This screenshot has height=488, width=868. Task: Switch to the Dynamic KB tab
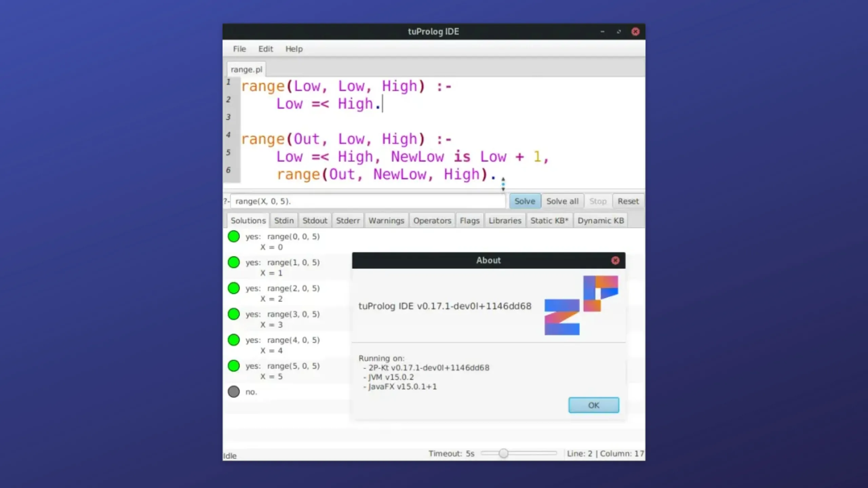click(600, 221)
